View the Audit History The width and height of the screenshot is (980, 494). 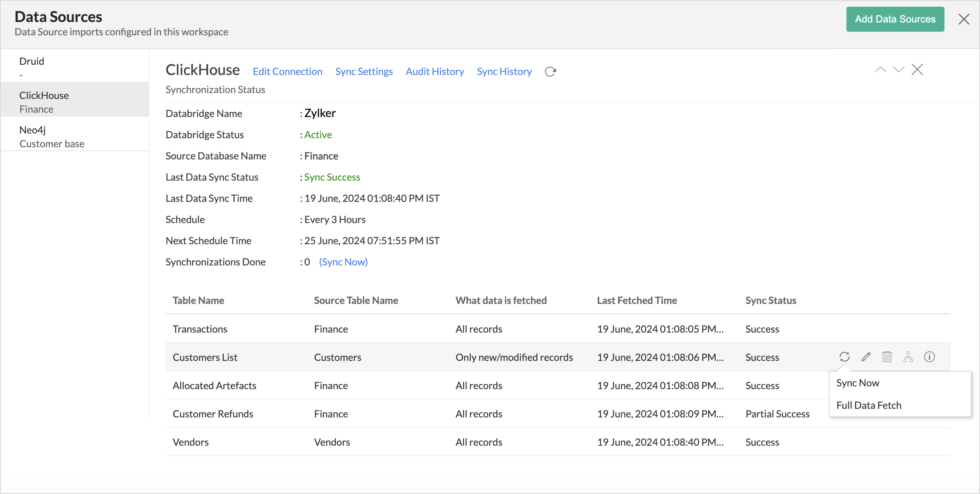(435, 71)
